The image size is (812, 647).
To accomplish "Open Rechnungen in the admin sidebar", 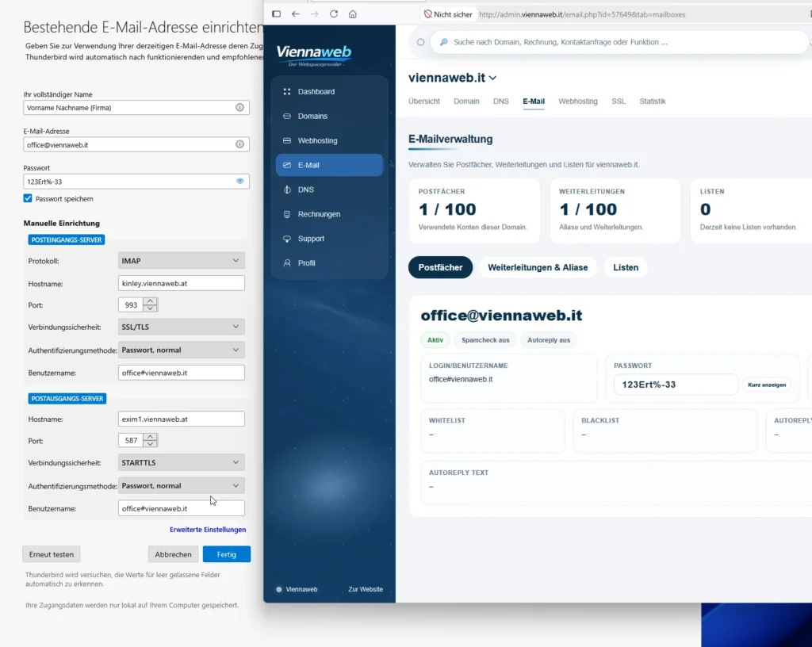I will click(x=329, y=214).
